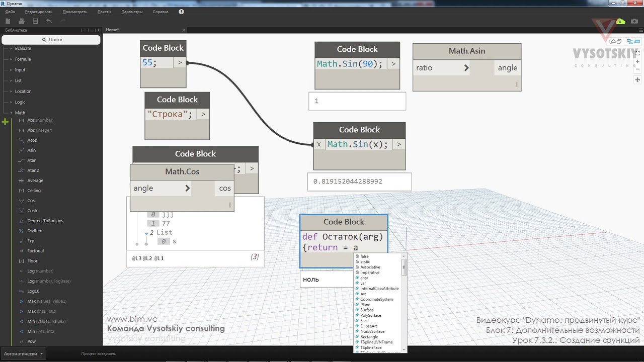Click the angle input port of Math.Cos
The image size is (644, 362).
pos(161,188)
